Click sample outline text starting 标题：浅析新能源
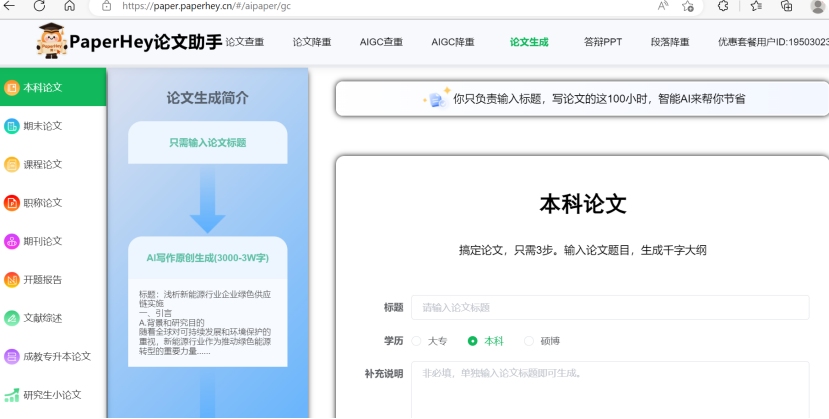This screenshot has height=419, width=829. tap(206, 322)
